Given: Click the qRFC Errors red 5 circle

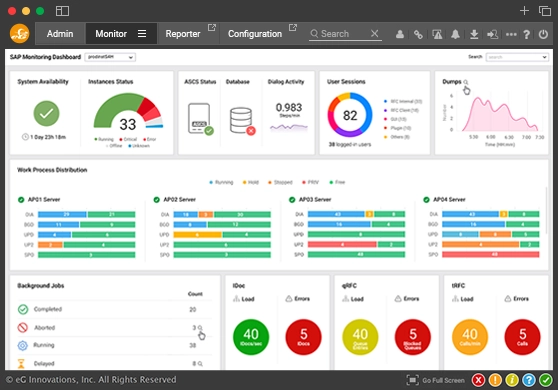Looking at the screenshot, I should click(x=413, y=337).
